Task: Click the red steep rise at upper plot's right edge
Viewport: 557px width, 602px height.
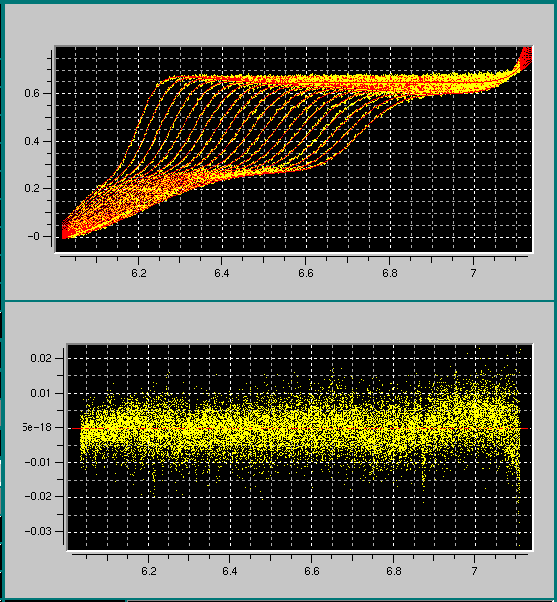Action: 526,57
